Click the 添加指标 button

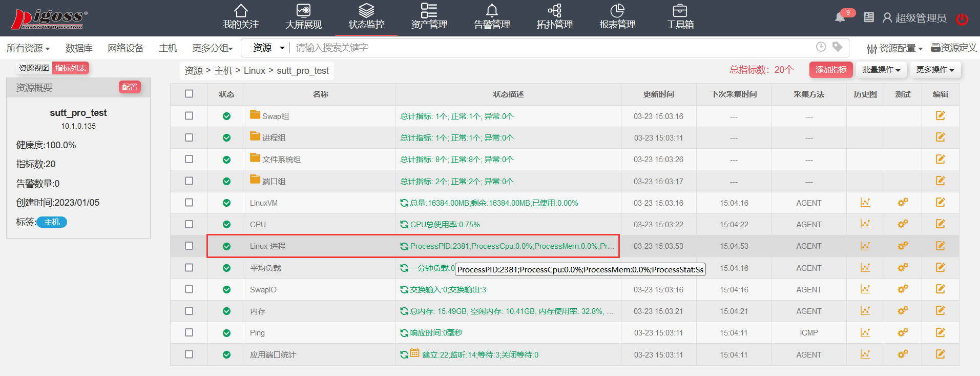[x=831, y=70]
